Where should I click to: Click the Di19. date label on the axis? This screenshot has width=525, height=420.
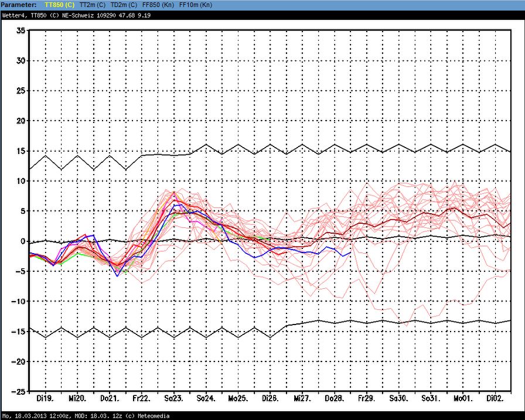click(x=45, y=398)
